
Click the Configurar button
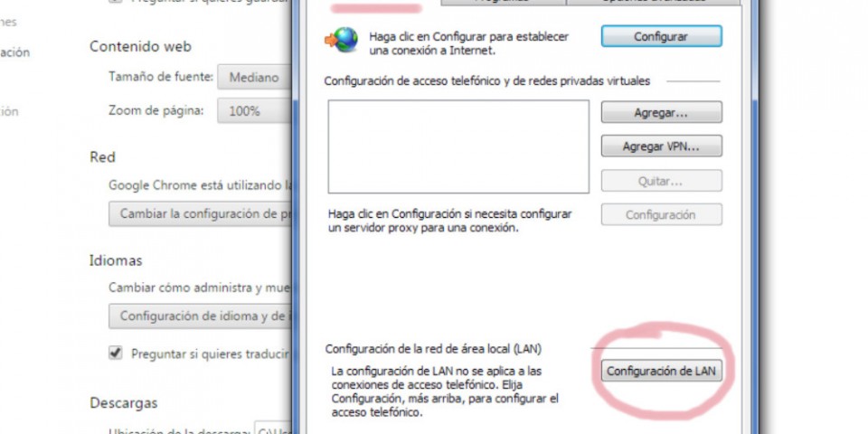click(662, 36)
